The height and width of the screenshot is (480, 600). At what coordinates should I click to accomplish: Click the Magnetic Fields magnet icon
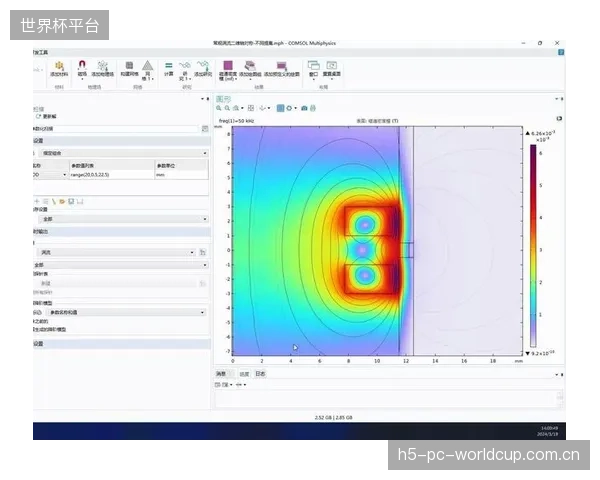82,65
